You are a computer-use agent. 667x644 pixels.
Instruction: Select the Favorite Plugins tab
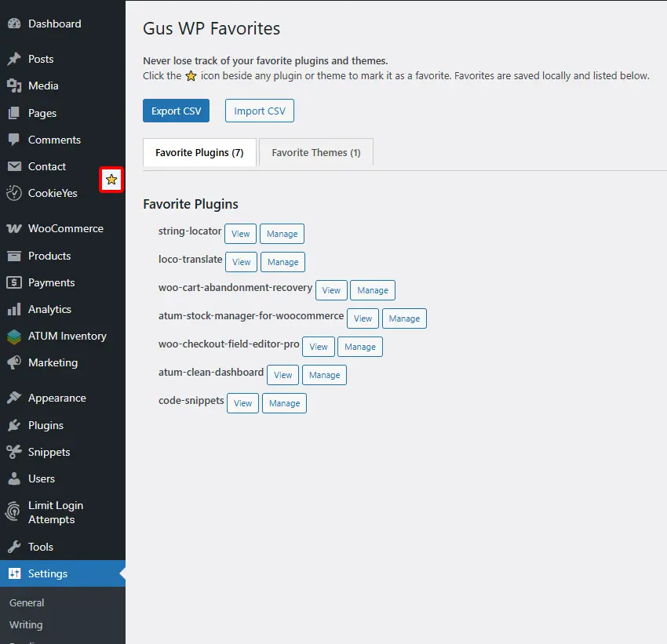(199, 153)
